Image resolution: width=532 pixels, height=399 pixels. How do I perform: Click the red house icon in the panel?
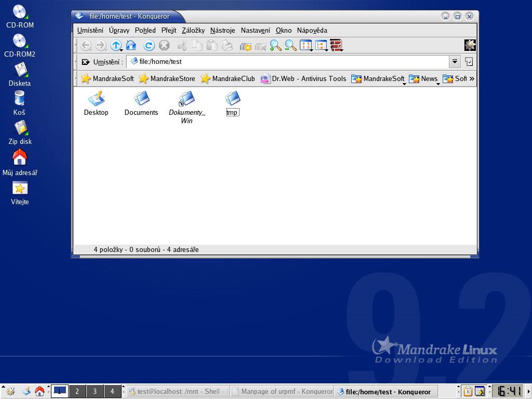39,391
